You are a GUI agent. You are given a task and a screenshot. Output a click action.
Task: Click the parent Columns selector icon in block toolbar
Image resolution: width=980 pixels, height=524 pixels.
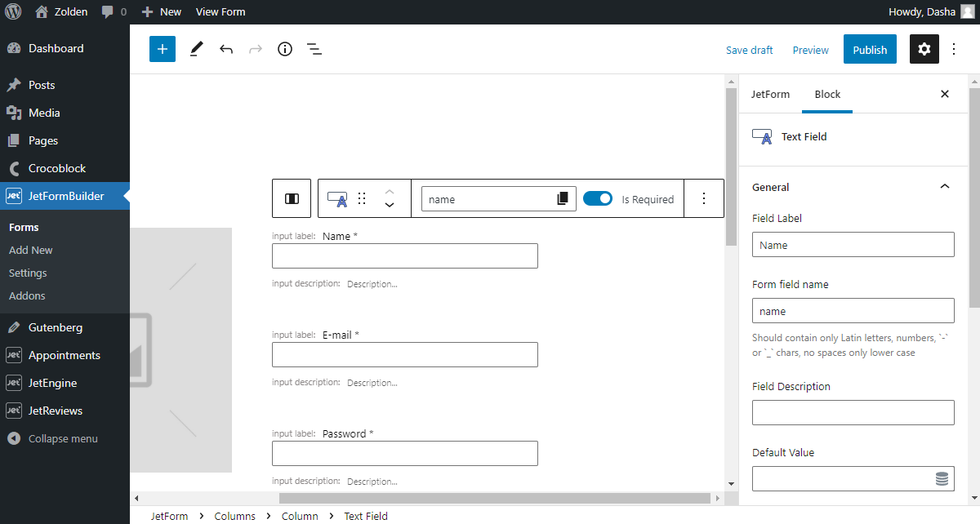click(291, 198)
